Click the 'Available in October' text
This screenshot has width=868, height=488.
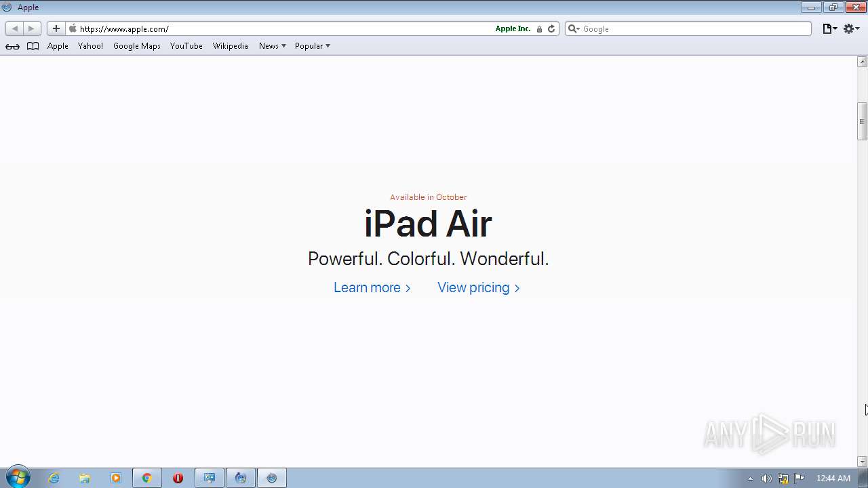pos(428,197)
